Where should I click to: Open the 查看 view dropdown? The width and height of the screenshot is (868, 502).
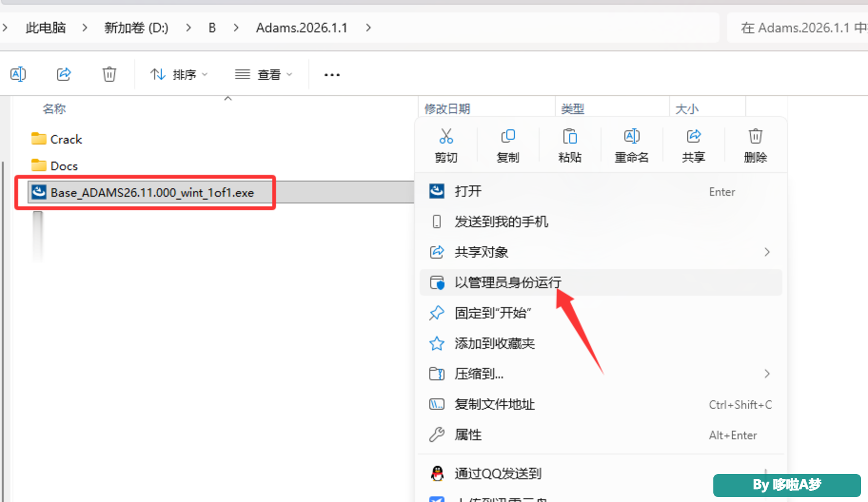[263, 75]
